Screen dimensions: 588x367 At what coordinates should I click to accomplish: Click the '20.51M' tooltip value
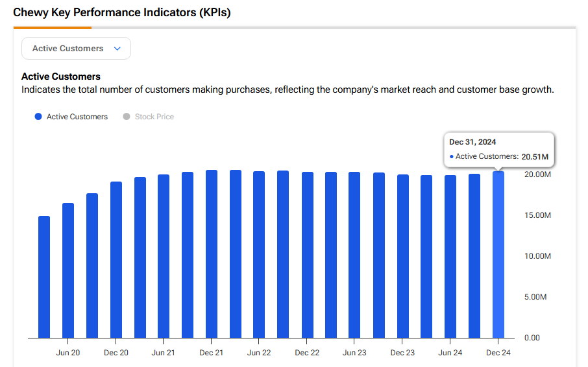(535, 156)
